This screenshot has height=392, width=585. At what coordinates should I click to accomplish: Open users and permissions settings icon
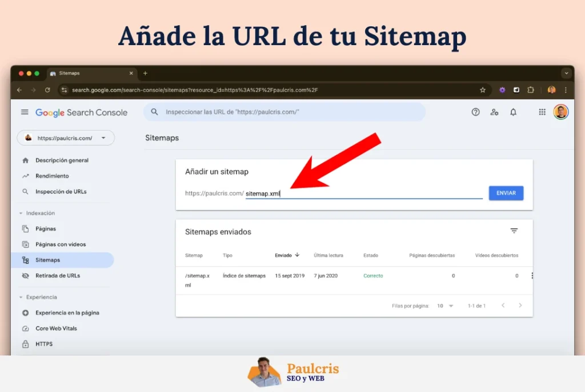coord(494,112)
